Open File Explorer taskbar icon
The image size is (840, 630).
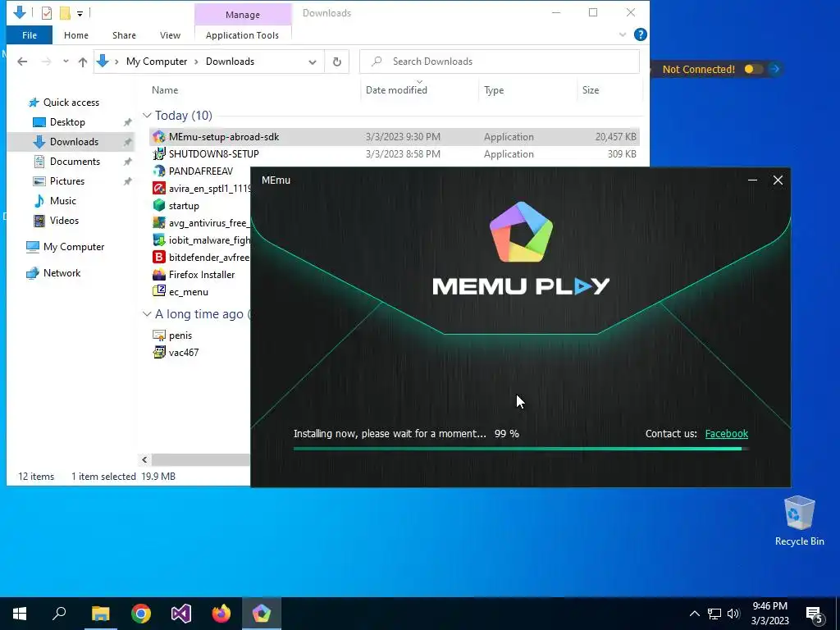tap(100, 614)
